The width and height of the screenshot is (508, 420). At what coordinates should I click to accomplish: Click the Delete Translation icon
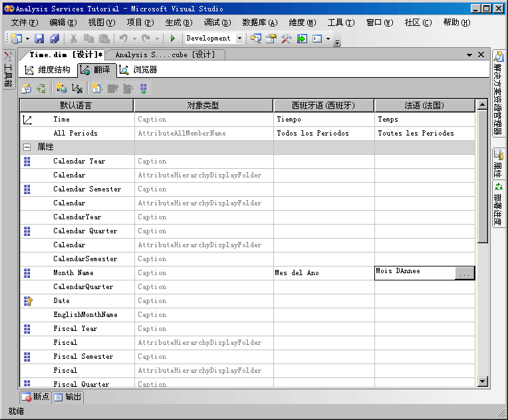click(77, 88)
